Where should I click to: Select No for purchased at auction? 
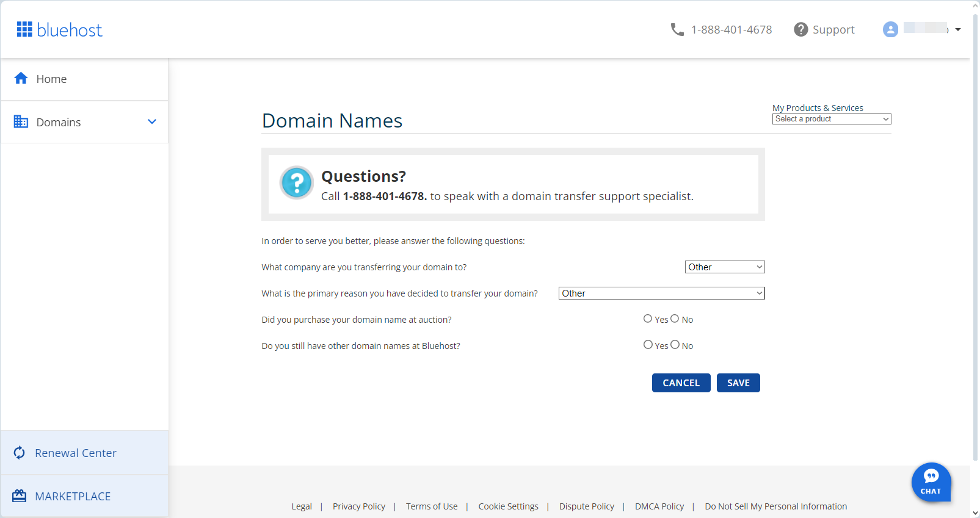(x=675, y=318)
